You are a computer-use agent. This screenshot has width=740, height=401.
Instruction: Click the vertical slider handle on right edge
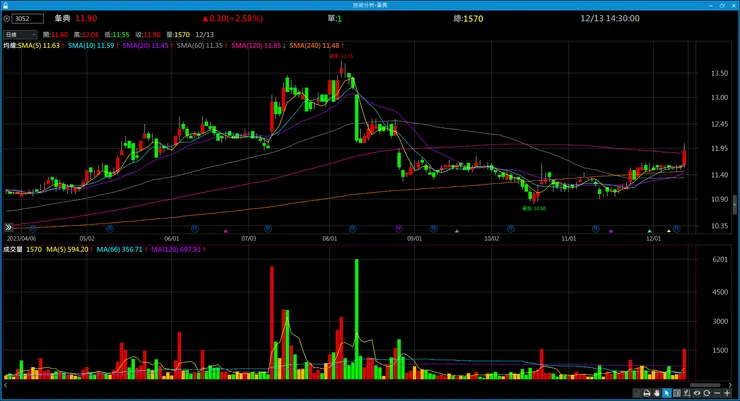point(734,205)
